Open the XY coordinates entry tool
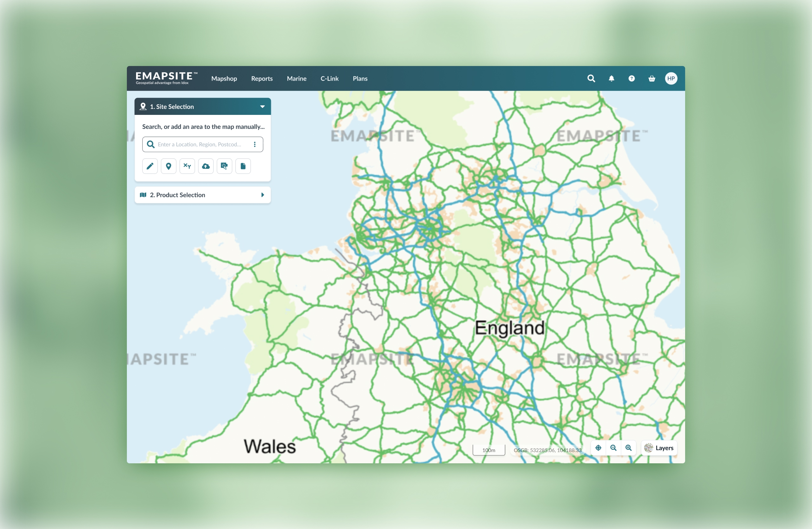This screenshot has height=529, width=812. [187, 166]
